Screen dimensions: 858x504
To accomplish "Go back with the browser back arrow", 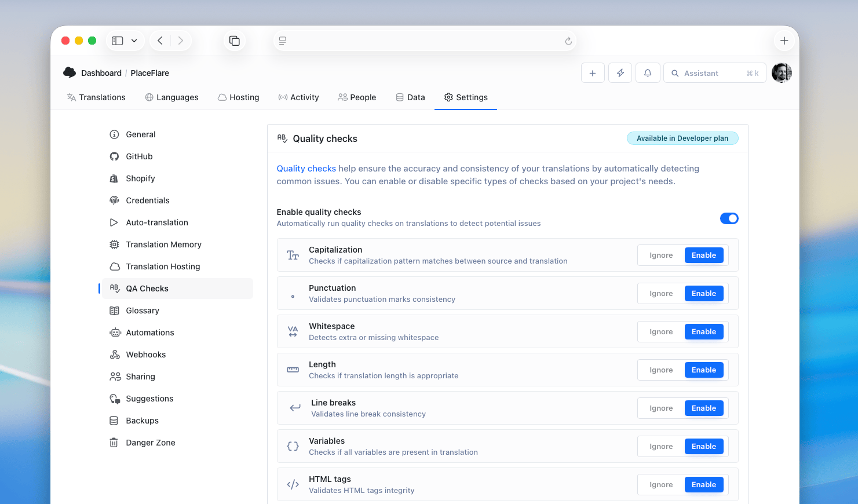I will [x=160, y=41].
